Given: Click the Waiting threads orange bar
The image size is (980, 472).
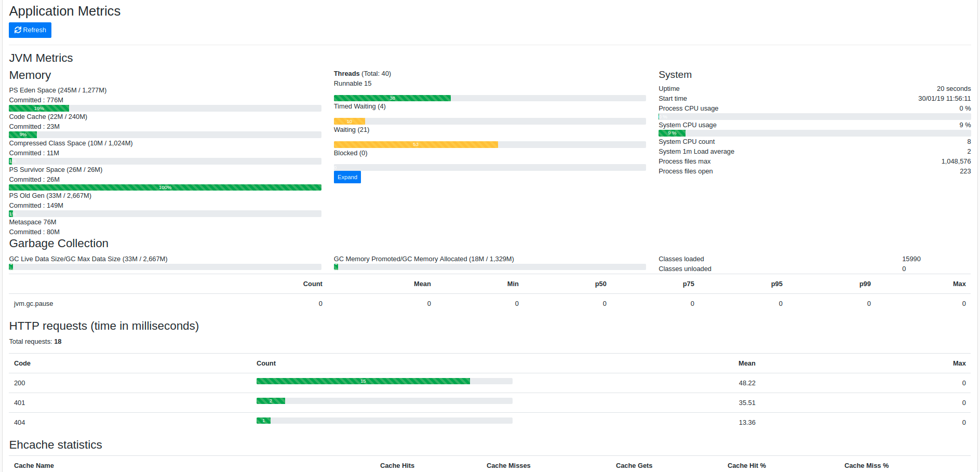Looking at the screenshot, I should coord(415,144).
